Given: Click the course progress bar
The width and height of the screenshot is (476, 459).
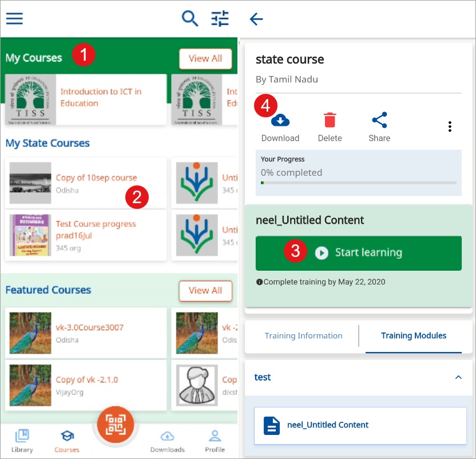Looking at the screenshot, I should coord(359,183).
